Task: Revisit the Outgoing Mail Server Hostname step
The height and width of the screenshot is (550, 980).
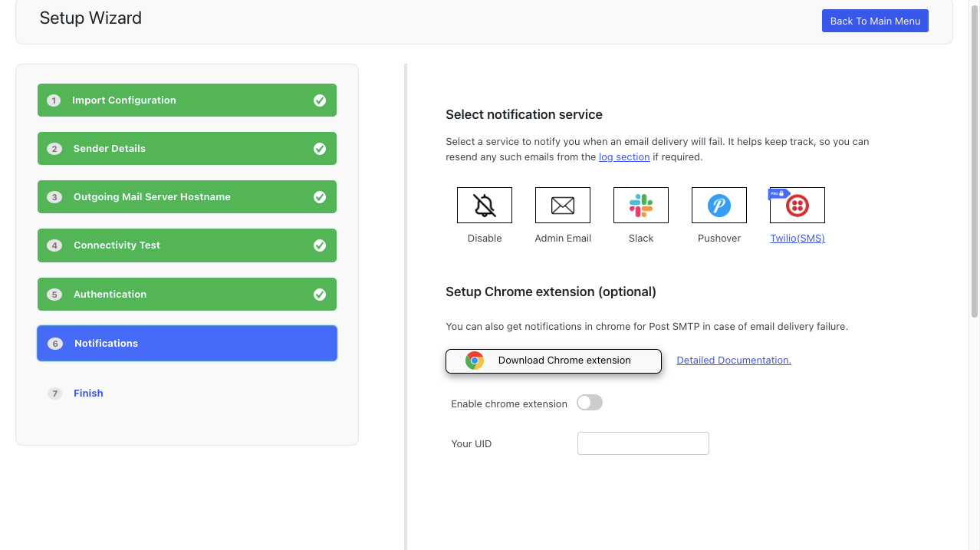Action: click(x=186, y=196)
